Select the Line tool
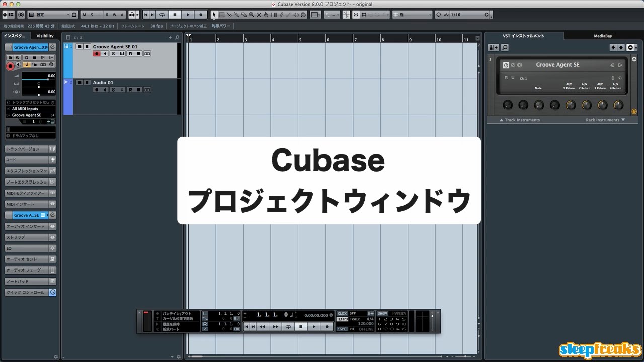The width and height of the screenshot is (644, 362). click(288, 15)
